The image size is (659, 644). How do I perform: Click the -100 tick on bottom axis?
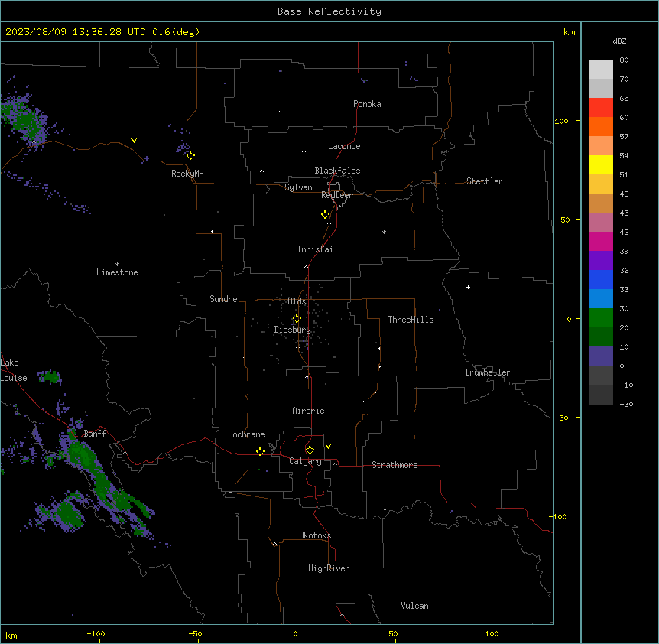pos(96,633)
